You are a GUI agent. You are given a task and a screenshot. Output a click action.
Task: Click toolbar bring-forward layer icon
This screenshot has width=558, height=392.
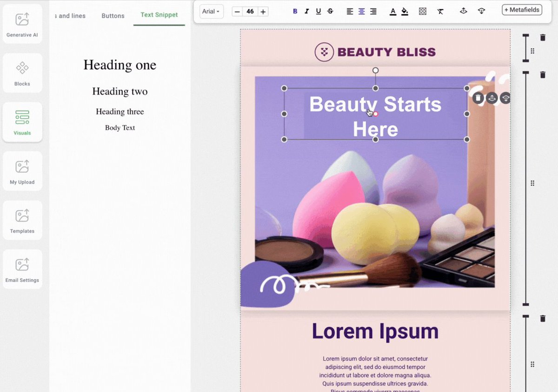tap(463, 11)
